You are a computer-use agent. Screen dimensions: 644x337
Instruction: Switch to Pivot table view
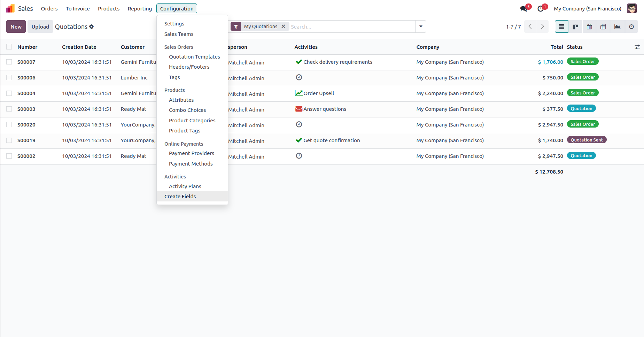coord(603,27)
